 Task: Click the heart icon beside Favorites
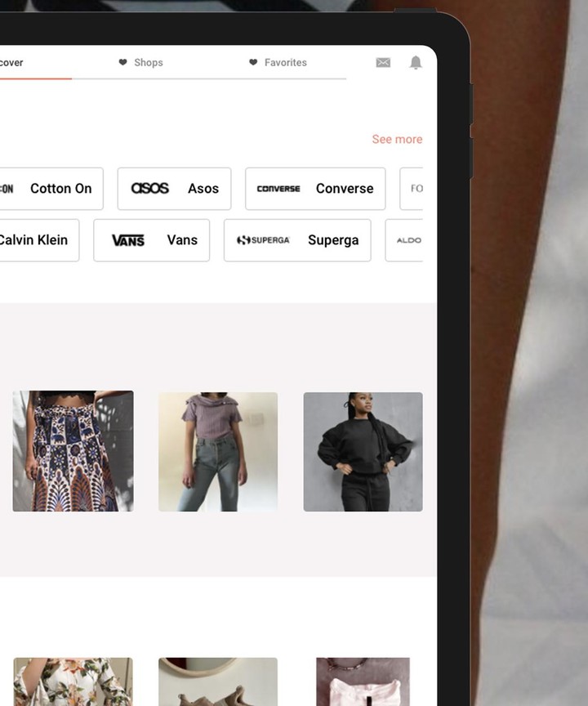[x=253, y=62]
